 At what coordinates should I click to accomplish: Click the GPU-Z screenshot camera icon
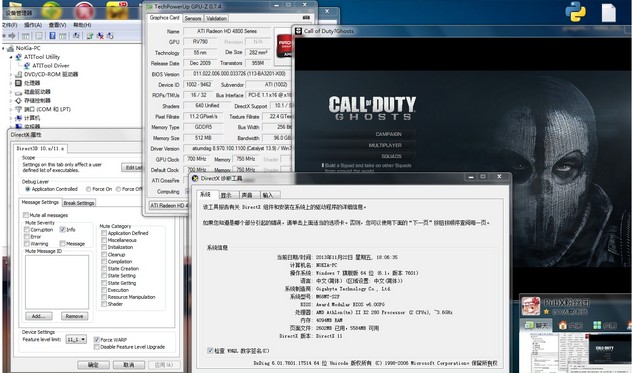(x=306, y=18)
